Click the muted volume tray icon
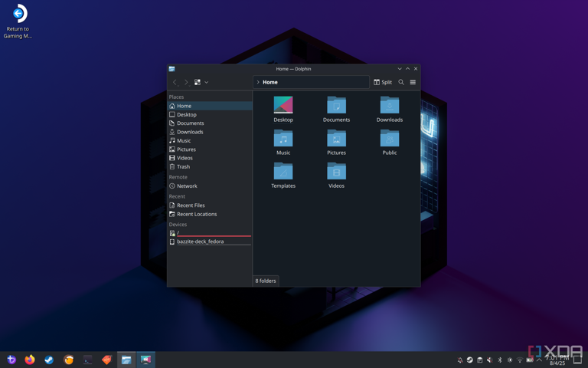The image size is (588, 368). [490, 360]
